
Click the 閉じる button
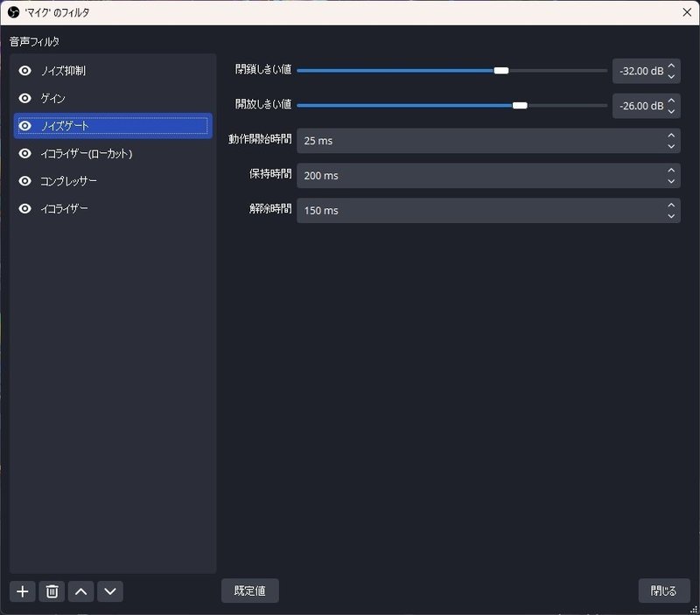point(664,591)
